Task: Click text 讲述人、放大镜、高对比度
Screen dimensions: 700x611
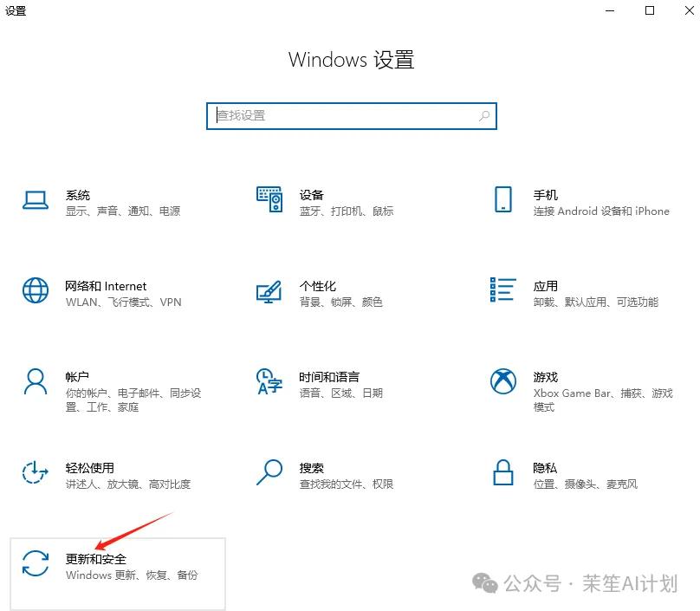Action: tap(127, 484)
